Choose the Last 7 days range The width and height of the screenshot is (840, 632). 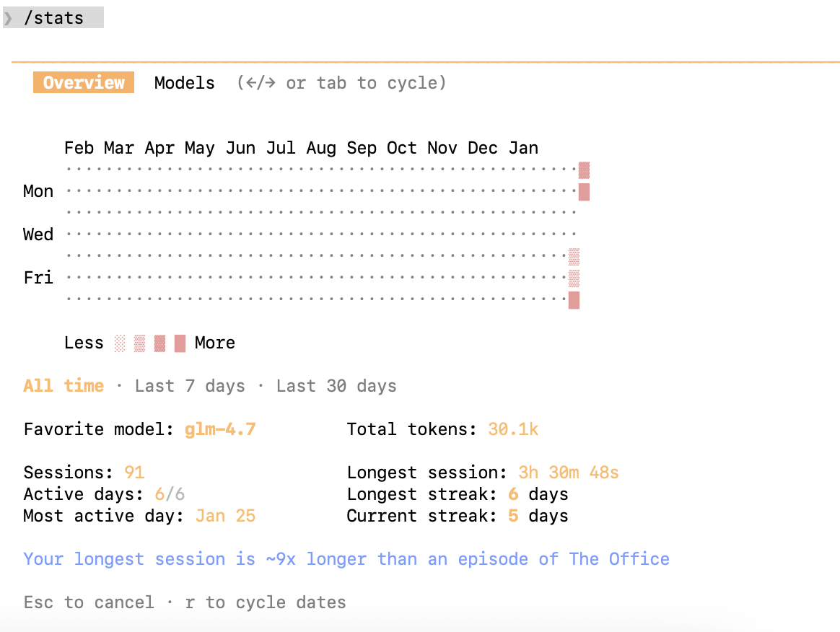(x=190, y=386)
